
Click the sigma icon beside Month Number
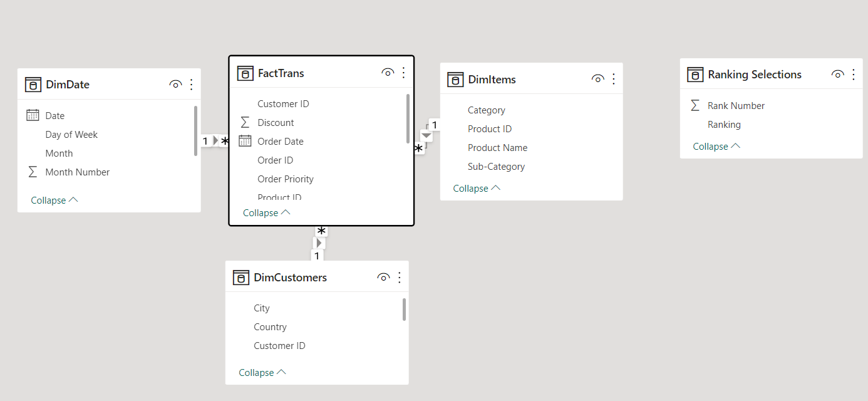coord(33,172)
